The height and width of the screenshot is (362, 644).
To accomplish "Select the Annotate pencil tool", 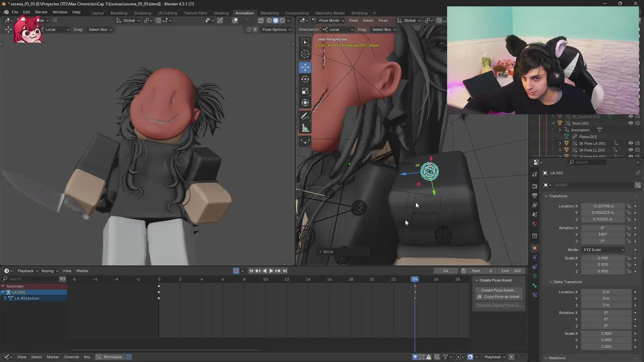I will tap(305, 116).
